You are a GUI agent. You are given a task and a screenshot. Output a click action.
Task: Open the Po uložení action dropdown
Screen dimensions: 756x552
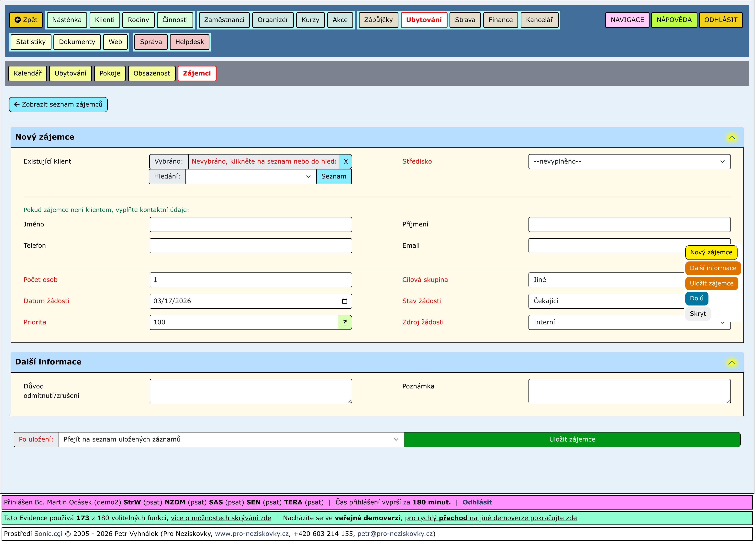(x=231, y=440)
